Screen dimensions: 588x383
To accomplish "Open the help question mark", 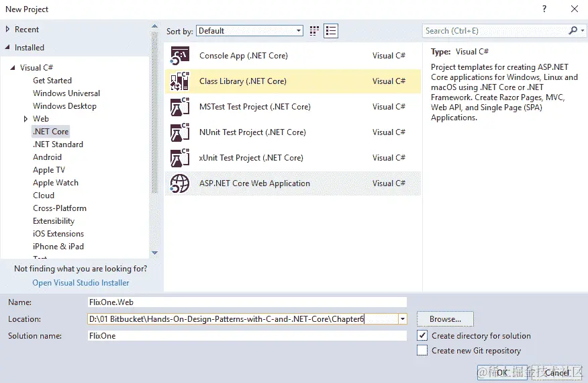I will click(x=544, y=9).
